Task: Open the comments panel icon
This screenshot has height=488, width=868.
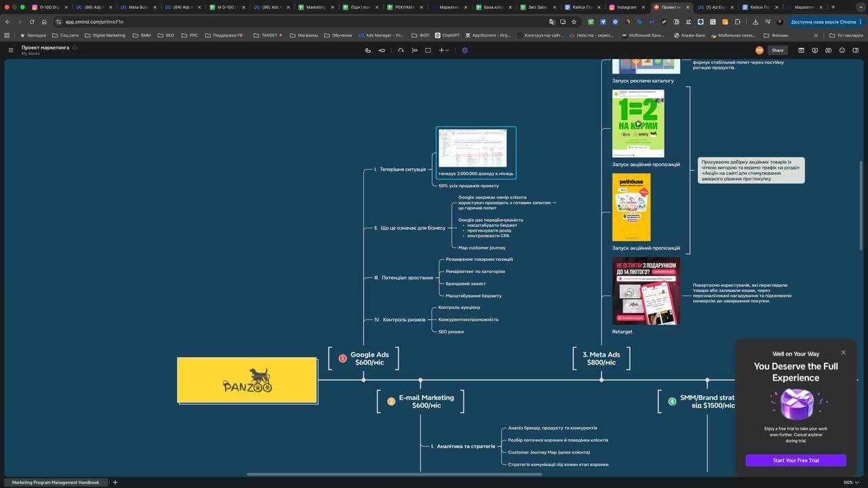Action: tap(829, 50)
